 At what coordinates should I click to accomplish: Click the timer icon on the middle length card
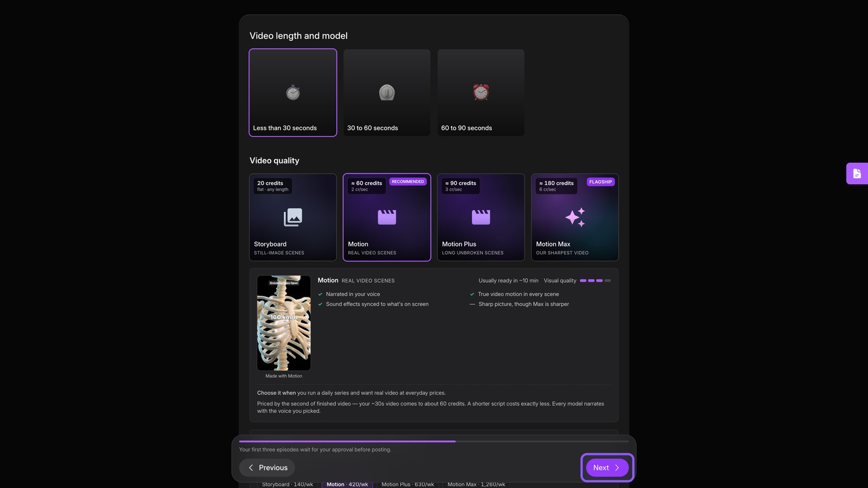pos(387,93)
